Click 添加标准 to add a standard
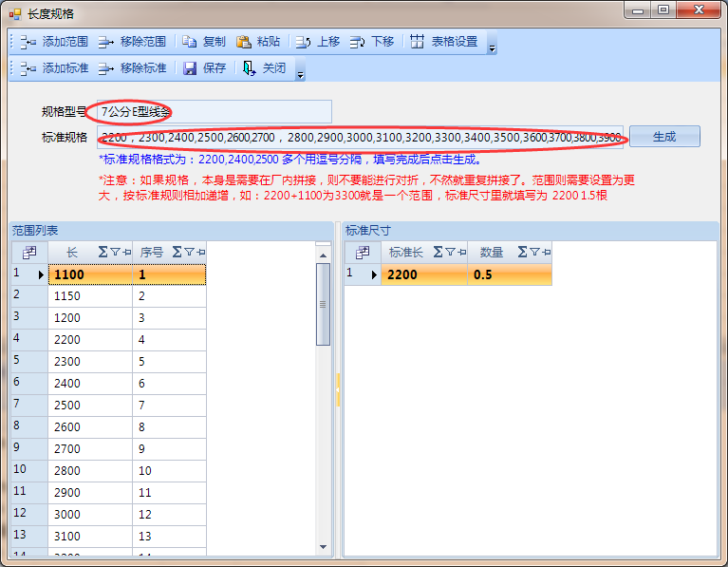The image size is (728, 567). (x=54, y=68)
